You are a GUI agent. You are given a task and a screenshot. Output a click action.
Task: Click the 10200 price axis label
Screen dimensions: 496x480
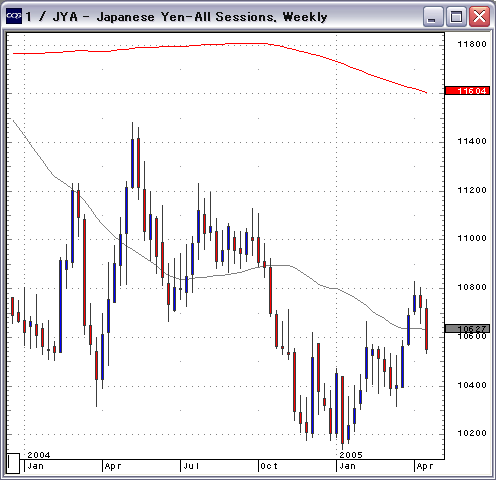(x=472, y=433)
